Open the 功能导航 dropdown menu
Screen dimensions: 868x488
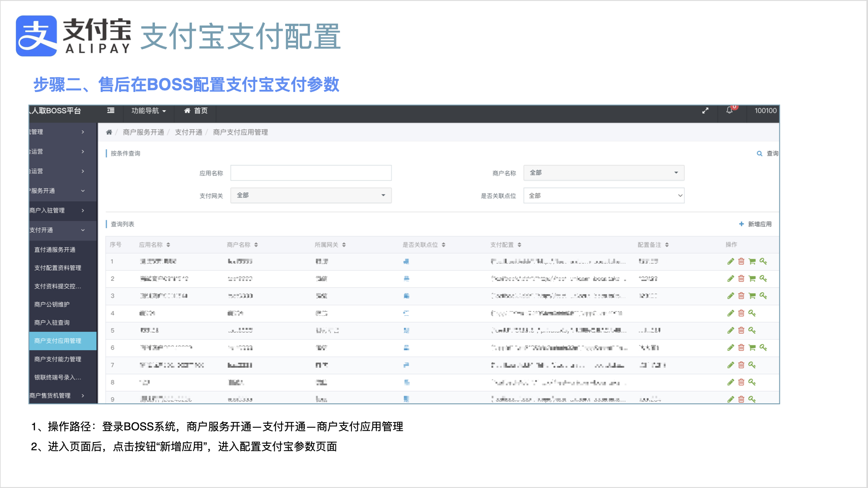[148, 111]
